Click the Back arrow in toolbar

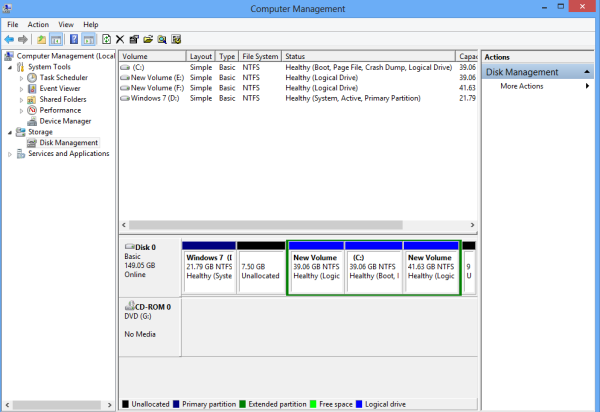[9, 40]
